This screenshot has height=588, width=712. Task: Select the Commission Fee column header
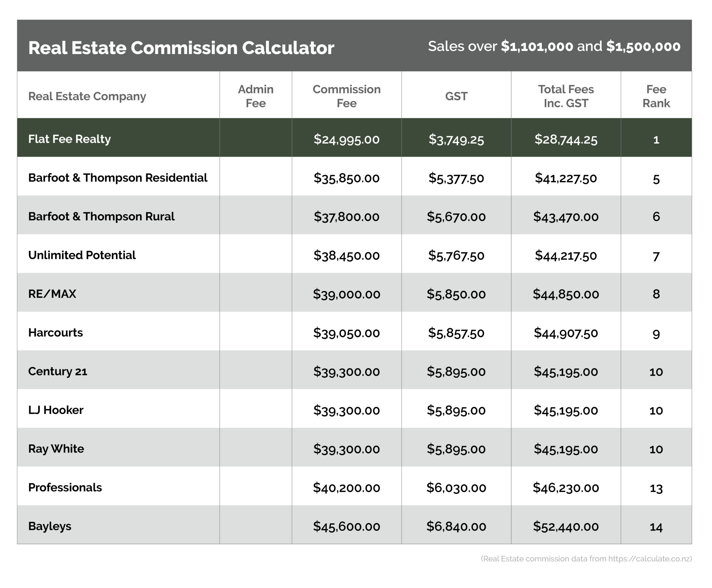point(346,96)
